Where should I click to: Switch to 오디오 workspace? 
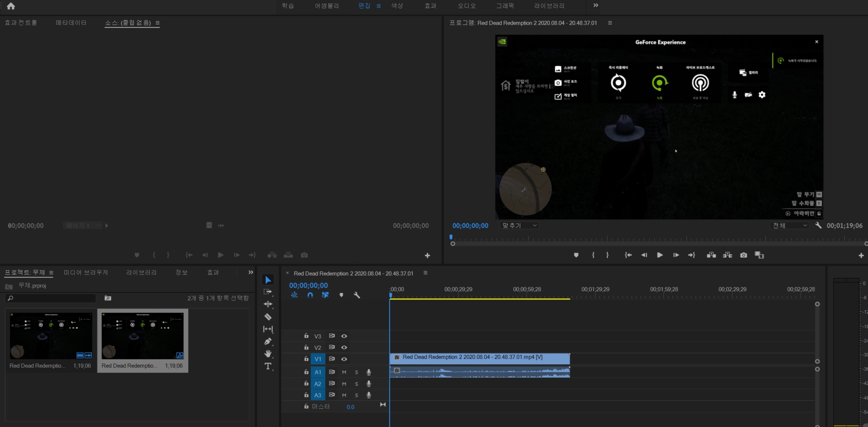point(467,6)
